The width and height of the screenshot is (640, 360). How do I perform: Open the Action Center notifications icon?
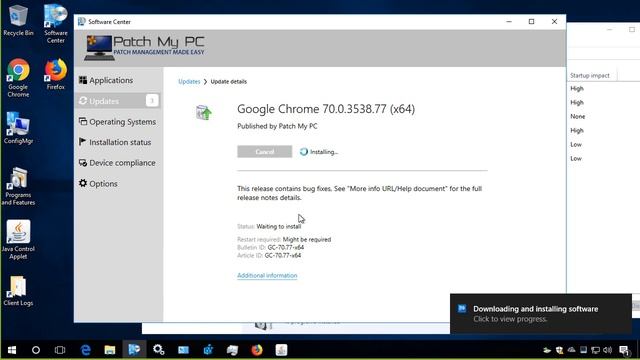pos(624,350)
